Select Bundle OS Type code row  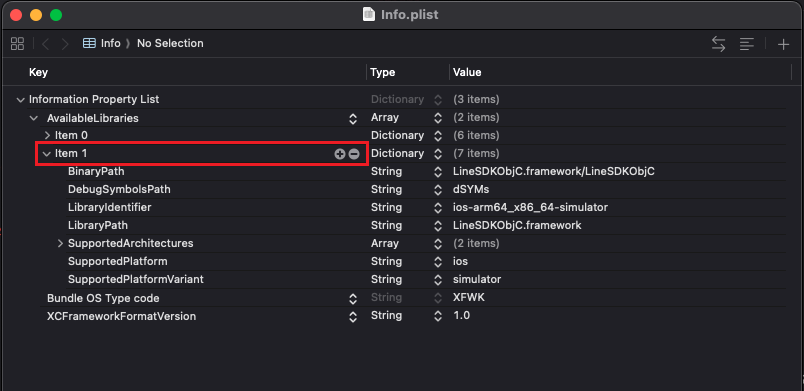coord(103,298)
